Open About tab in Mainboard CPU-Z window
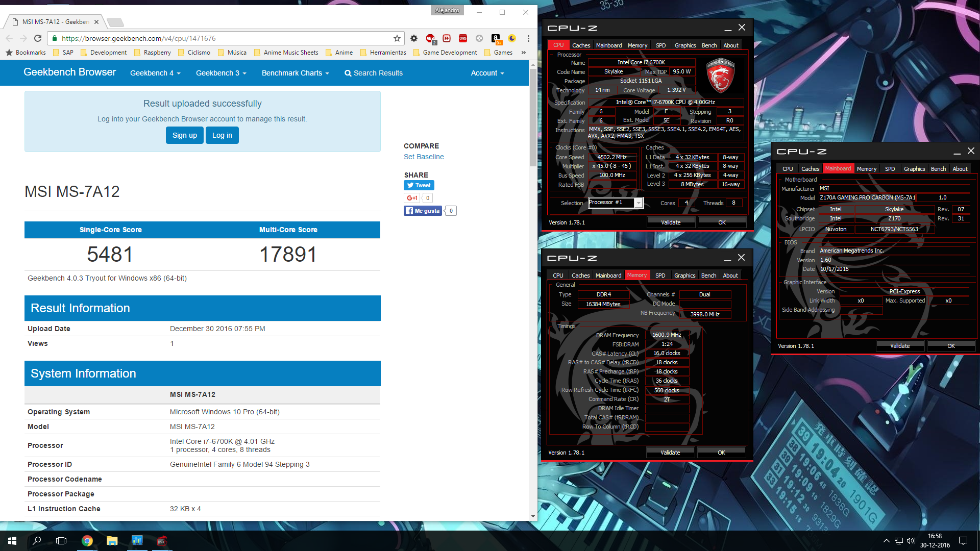 click(x=960, y=169)
